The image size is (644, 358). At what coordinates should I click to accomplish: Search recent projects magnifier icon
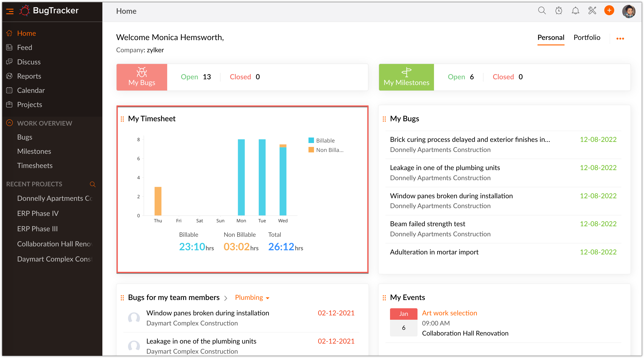93,184
